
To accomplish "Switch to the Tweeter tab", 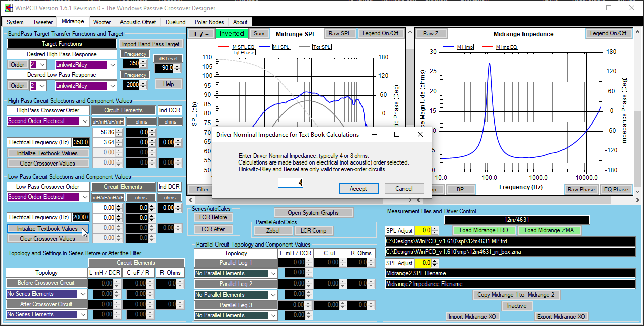I will click(x=43, y=22).
